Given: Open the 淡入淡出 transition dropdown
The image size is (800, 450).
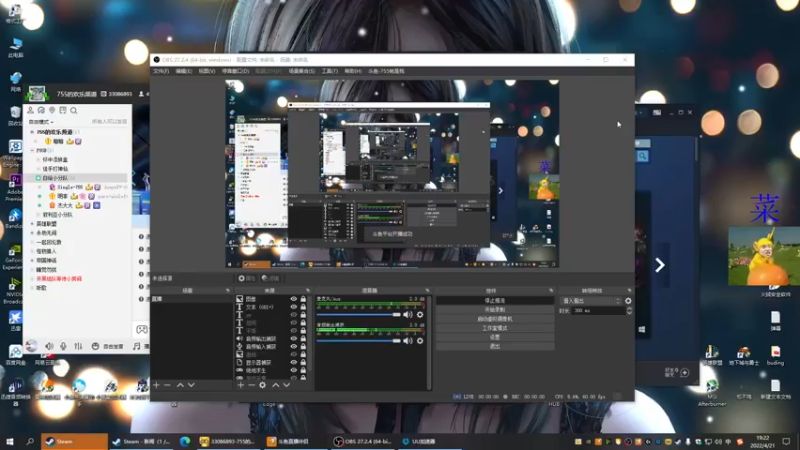Looking at the screenshot, I should (591, 301).
